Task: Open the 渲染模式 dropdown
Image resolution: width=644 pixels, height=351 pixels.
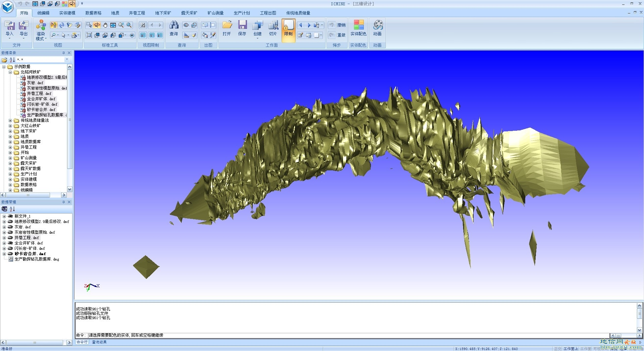Action: pyautogui.click(x=41, y=30)
